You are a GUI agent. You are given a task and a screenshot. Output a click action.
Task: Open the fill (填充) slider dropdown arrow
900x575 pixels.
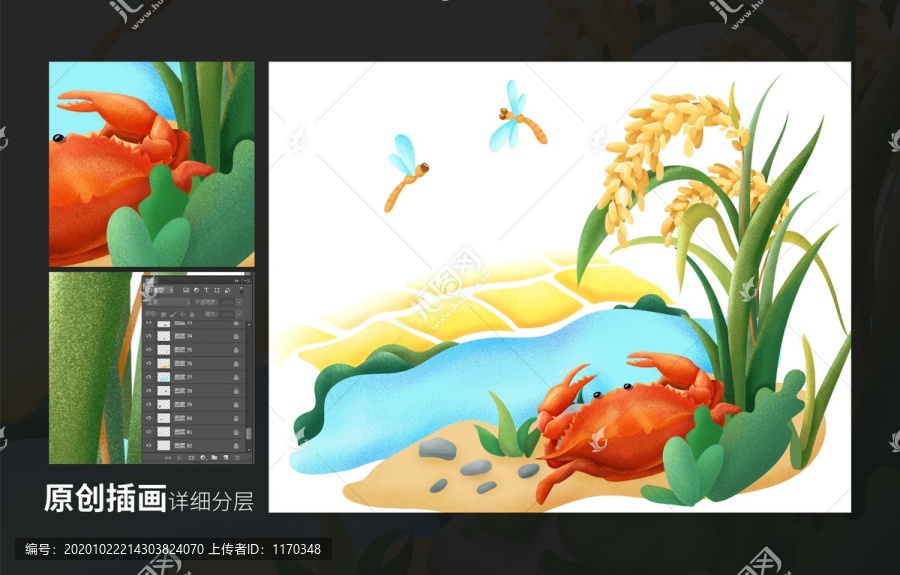pyautogui.click(x=239, y=314)
